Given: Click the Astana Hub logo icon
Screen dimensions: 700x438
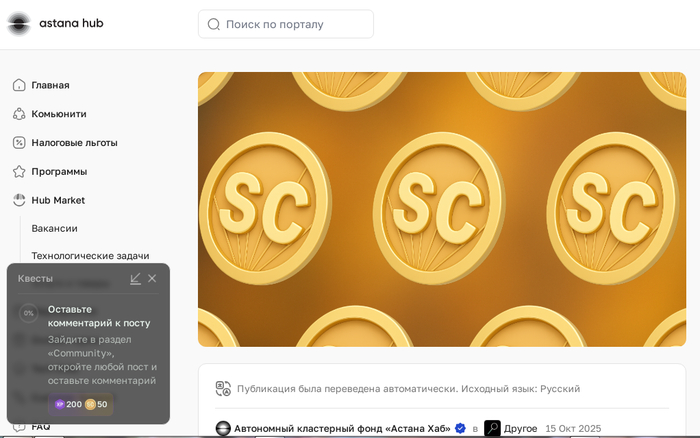Looking at the screenshot, I should tap(18, 23).
